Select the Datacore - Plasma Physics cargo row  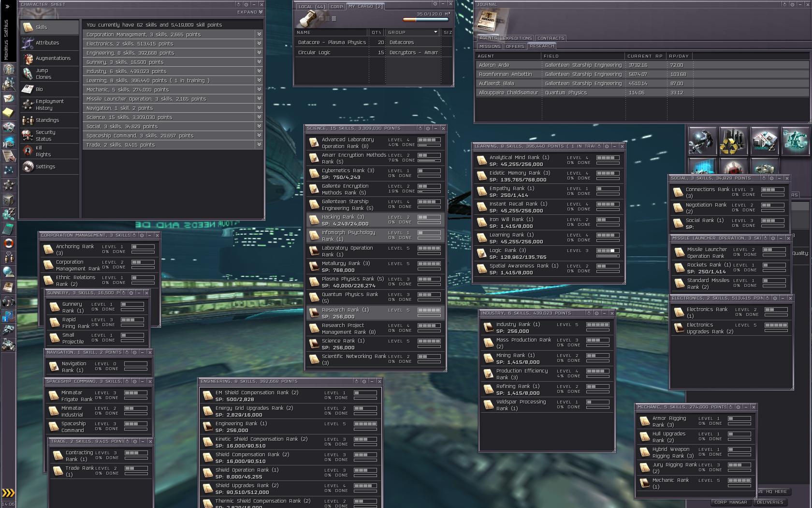pos(373,43)
